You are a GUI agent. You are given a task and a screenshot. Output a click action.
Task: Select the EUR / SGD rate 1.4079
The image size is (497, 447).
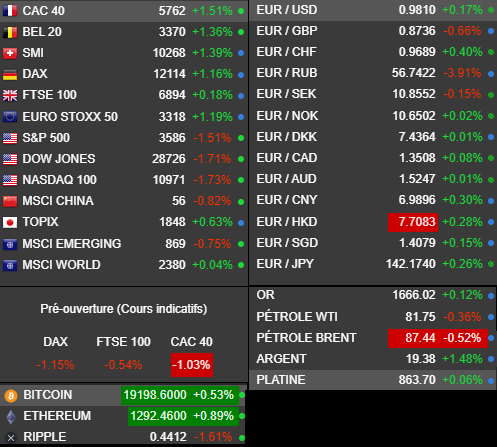point(417,243)
